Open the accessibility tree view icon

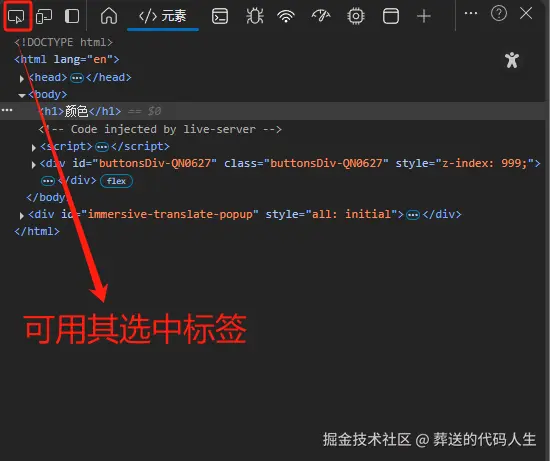[x=512, y=60]
